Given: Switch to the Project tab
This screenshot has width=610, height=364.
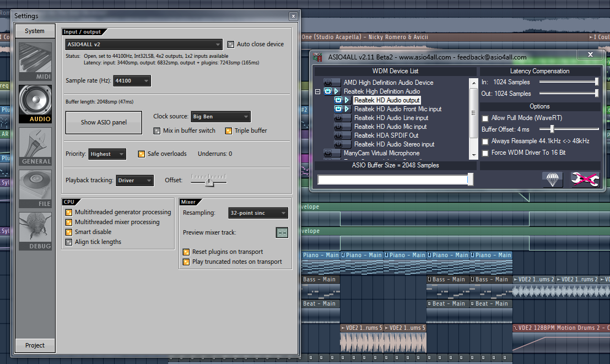Looking at the screenshot, I should click(35, 345).
